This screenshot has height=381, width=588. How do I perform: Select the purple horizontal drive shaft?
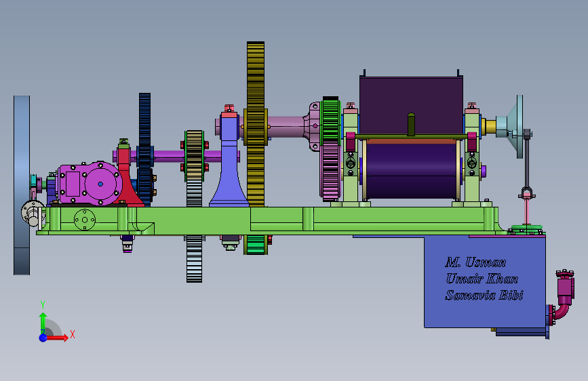point(169,157)
